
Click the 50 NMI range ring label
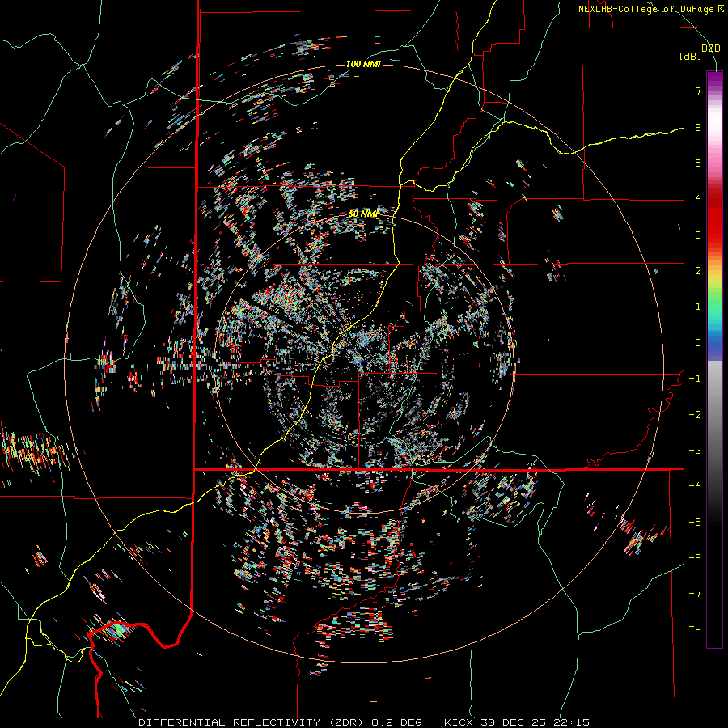point(363,214)
